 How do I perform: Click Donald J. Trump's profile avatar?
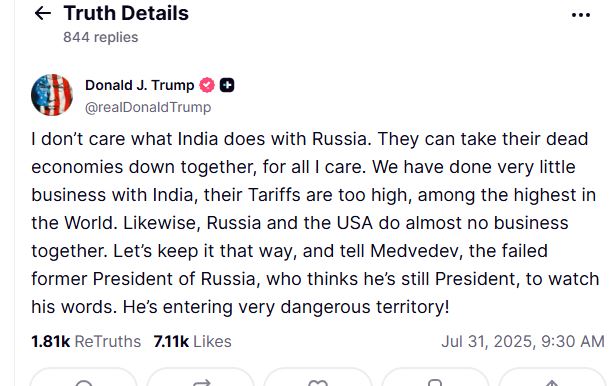point(52,95)
